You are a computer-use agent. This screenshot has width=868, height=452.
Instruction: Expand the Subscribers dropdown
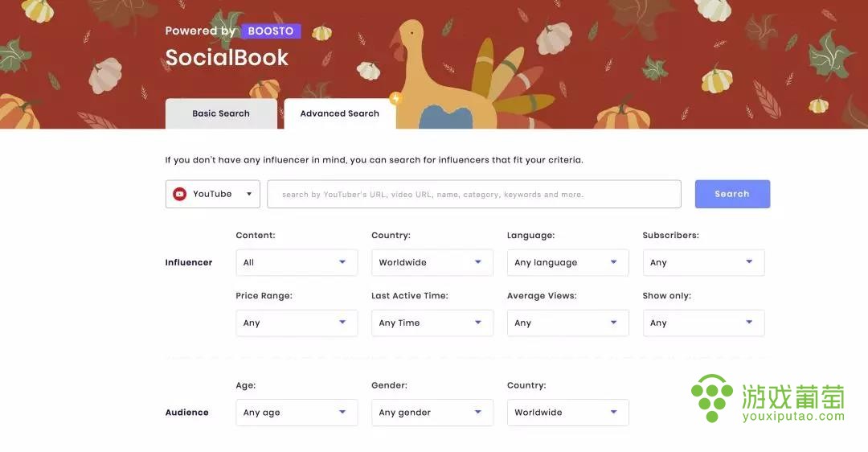703,262
